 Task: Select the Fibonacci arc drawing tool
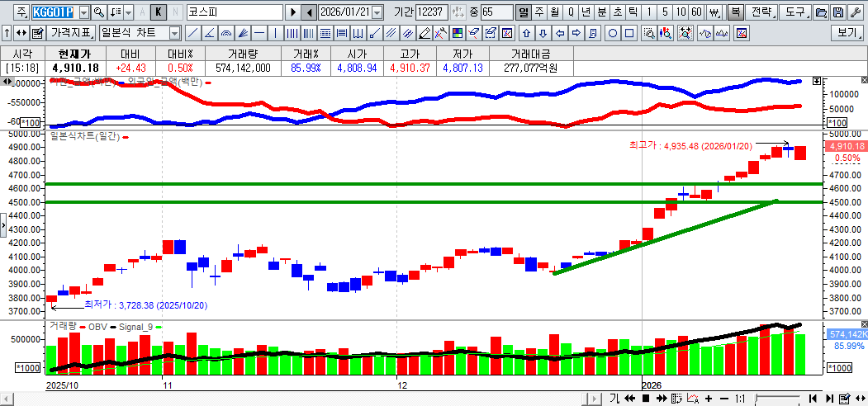pos(227,33)
